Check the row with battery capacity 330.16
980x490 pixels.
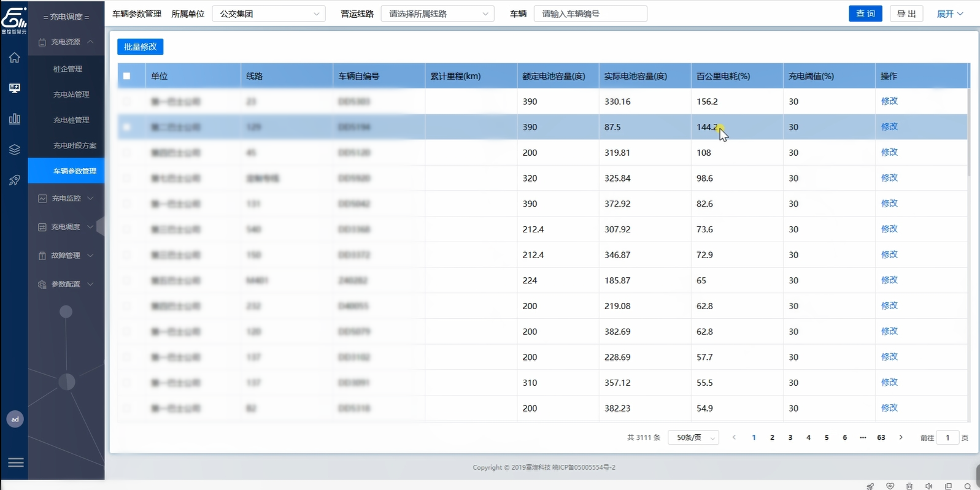pyautogui.click(x=126, y=101)
